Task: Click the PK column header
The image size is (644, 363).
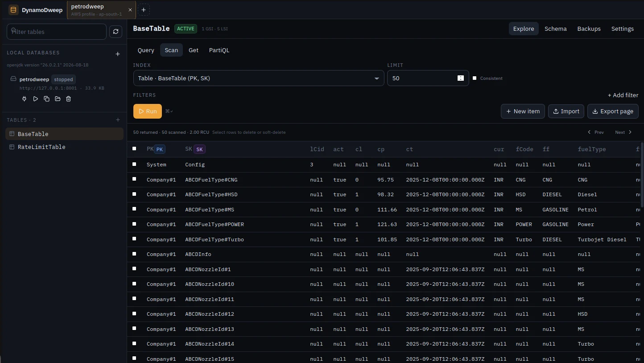Action: (x=156, y=149)
